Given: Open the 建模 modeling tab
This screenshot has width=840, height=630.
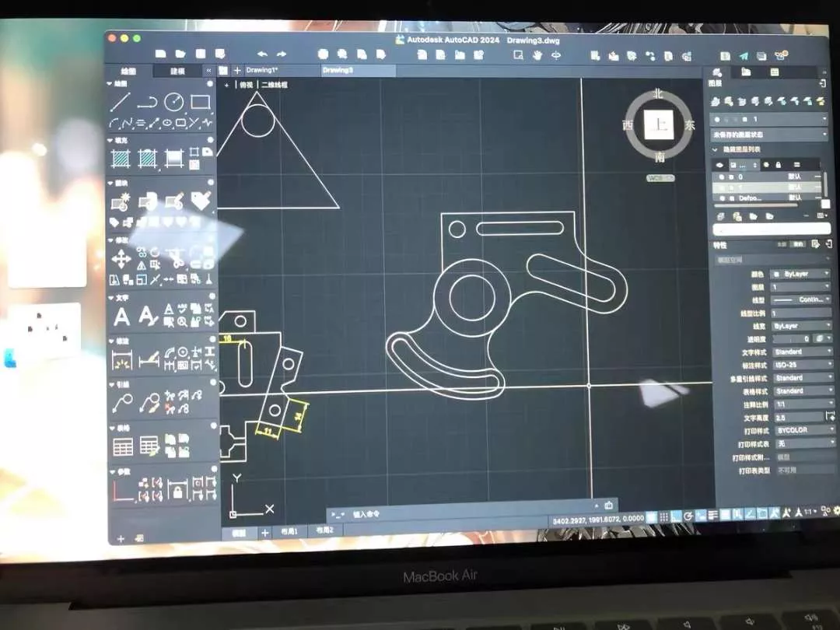Looking at the screenshot, I should (178, 71).
